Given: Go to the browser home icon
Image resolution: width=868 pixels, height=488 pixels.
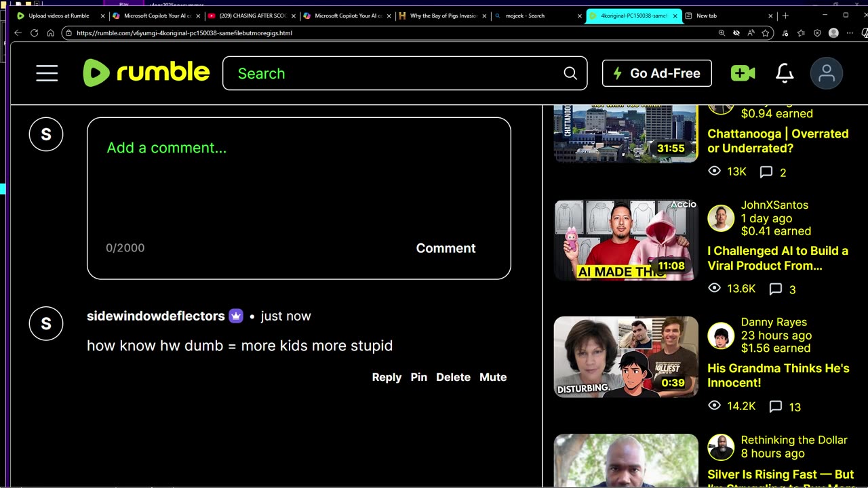Looking at the screenshot, I should point(50,33).
